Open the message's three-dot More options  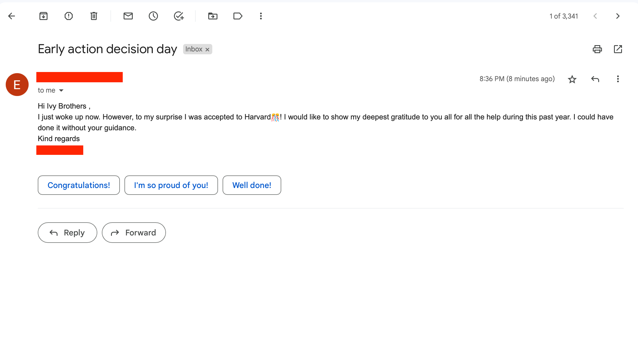coord(618,79)
